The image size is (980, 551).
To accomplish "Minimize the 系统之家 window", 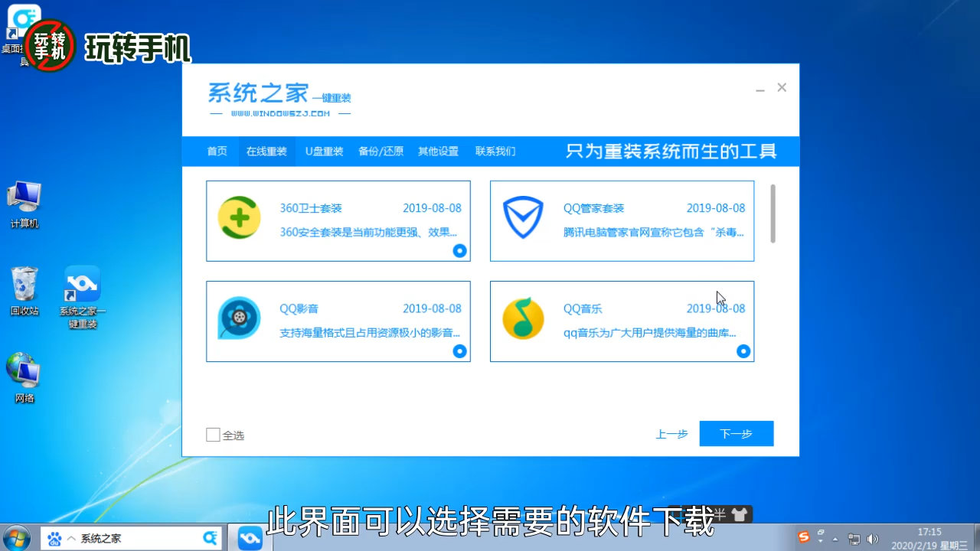I will click(760, 89).
